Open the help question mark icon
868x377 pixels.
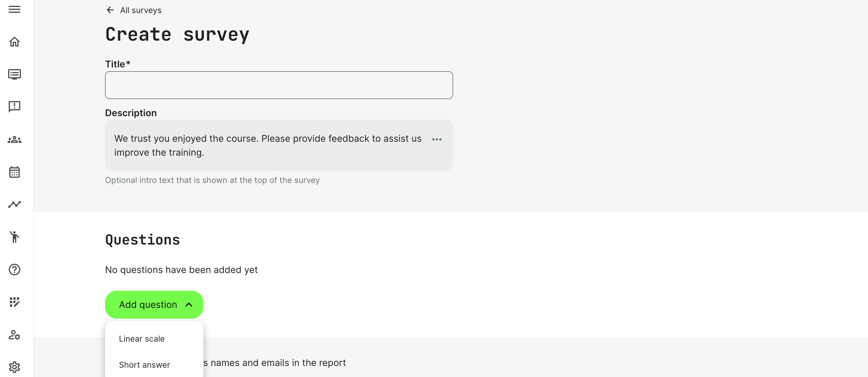coord(15,270)
